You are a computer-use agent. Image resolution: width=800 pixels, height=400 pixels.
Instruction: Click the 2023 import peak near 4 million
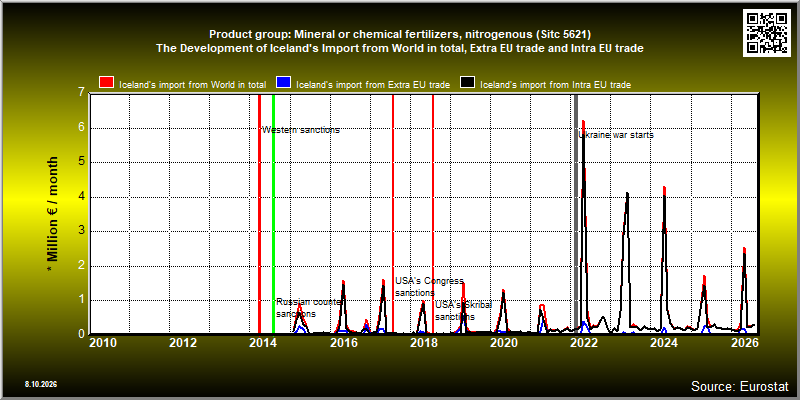click(x=627, y=194)
